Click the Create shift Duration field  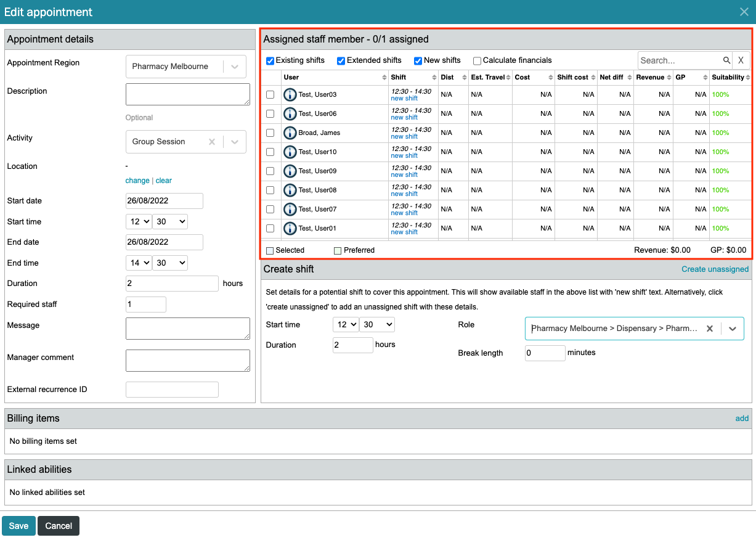tap(353, 345)
